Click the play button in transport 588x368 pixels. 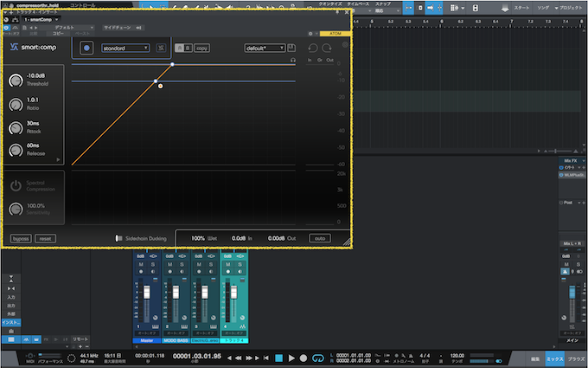click(291, 358)
